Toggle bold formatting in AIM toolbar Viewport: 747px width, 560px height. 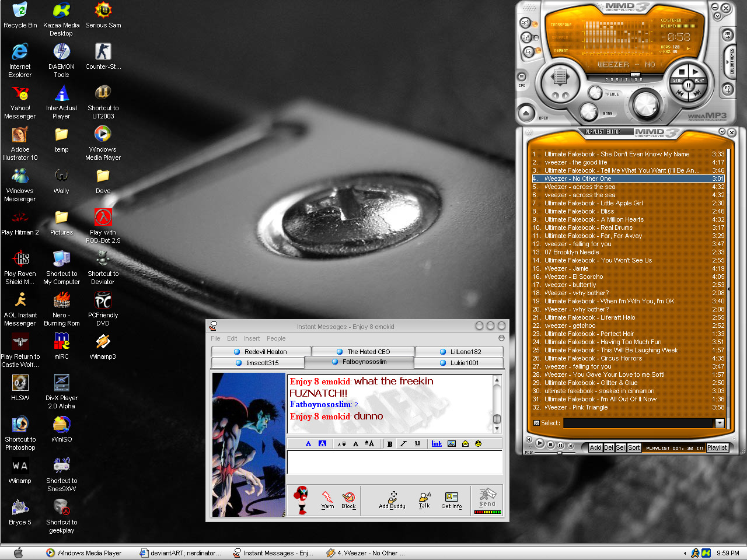(390, 444)
